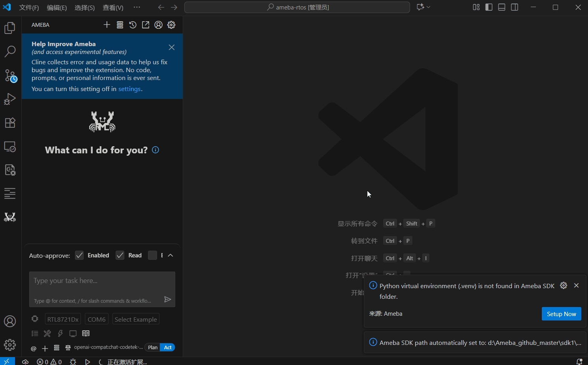588x365 pixels.
Task: Click the send arrow in task input
Action: click(167, 300)
